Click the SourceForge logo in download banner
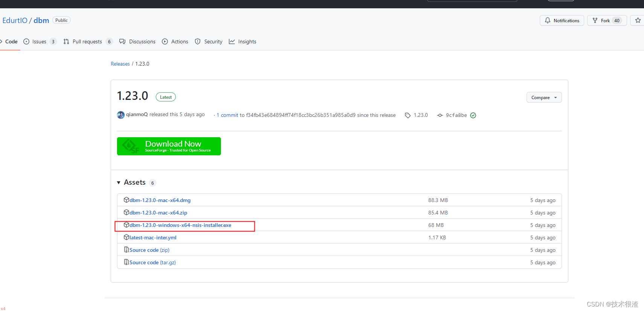The image size is (644, 311). [131, 146]
